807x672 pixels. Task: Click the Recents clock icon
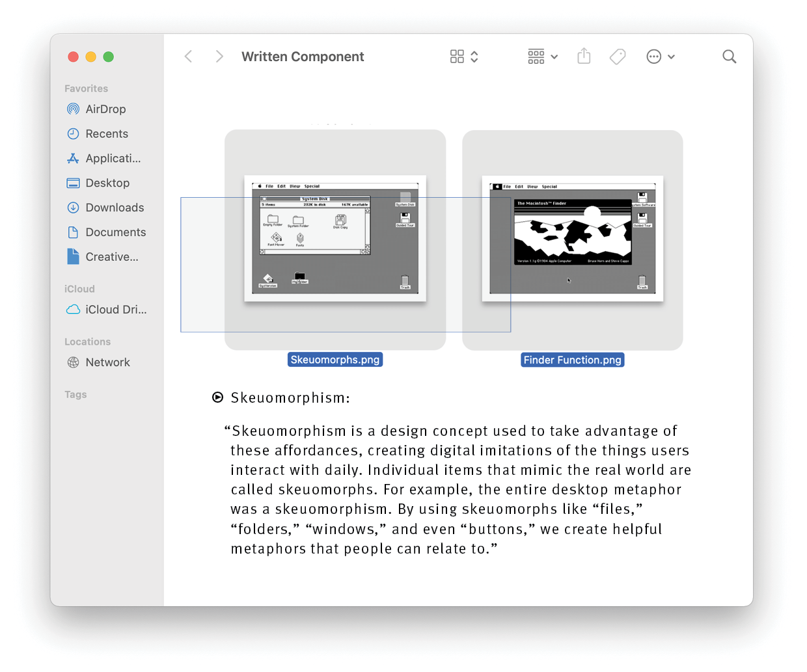coord(73,133)
